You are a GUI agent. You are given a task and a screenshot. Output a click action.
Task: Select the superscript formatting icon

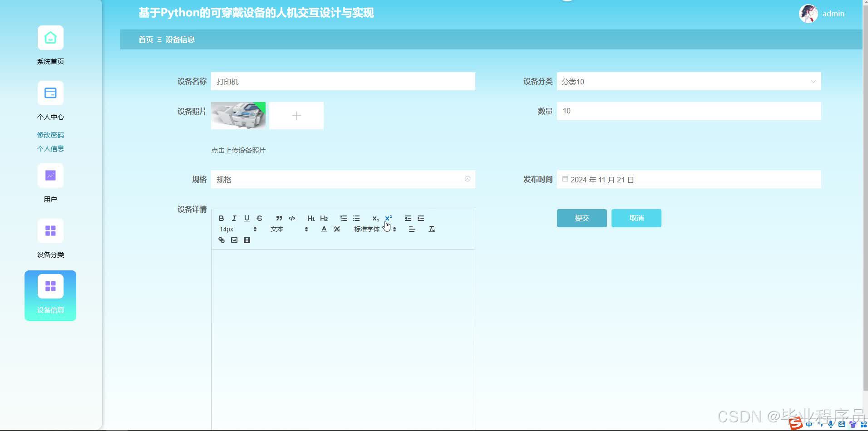tap(389, 218)
